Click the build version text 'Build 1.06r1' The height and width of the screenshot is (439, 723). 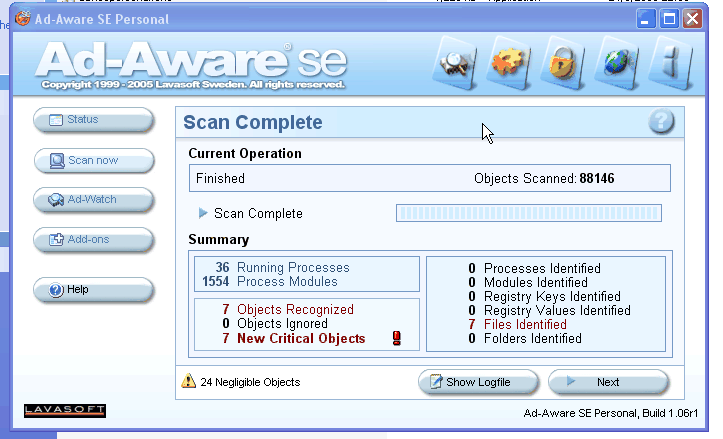[670, 413]
